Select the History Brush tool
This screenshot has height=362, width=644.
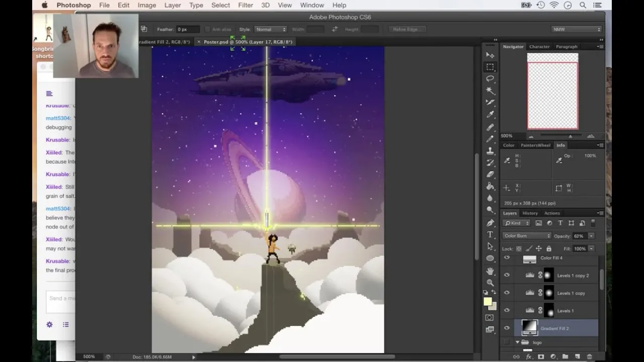(x=490, y=162)
